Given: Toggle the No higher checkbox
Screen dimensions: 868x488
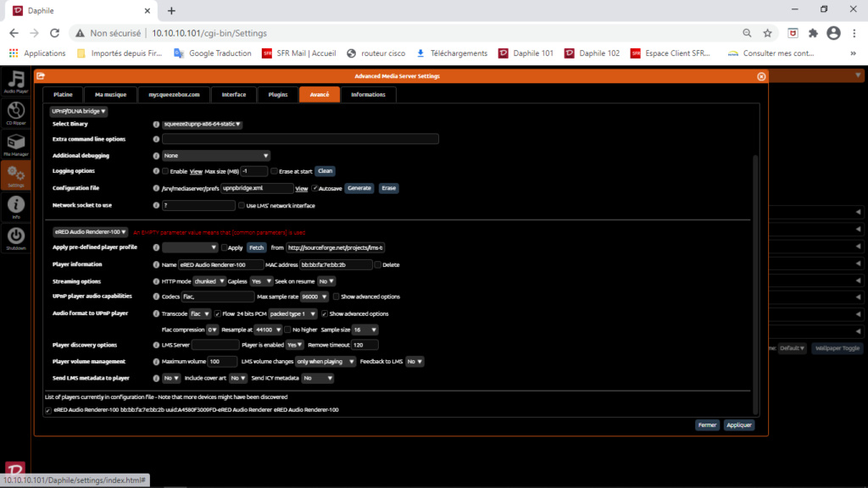Looking at the screenshot, I should [287, 330].
